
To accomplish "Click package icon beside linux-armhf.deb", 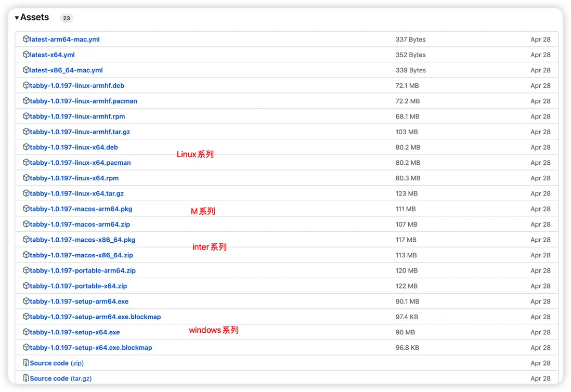I will 26,85.
